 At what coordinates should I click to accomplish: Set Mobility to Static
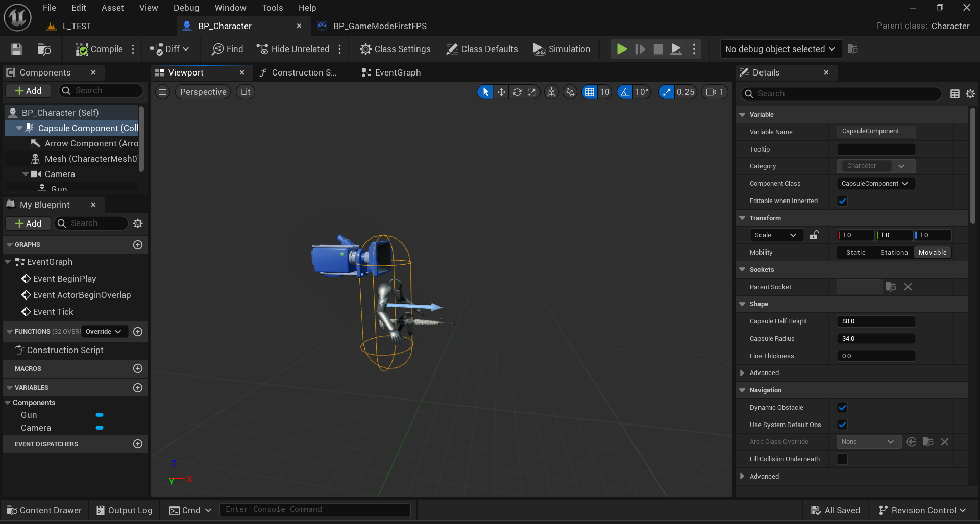pos(855,252)
